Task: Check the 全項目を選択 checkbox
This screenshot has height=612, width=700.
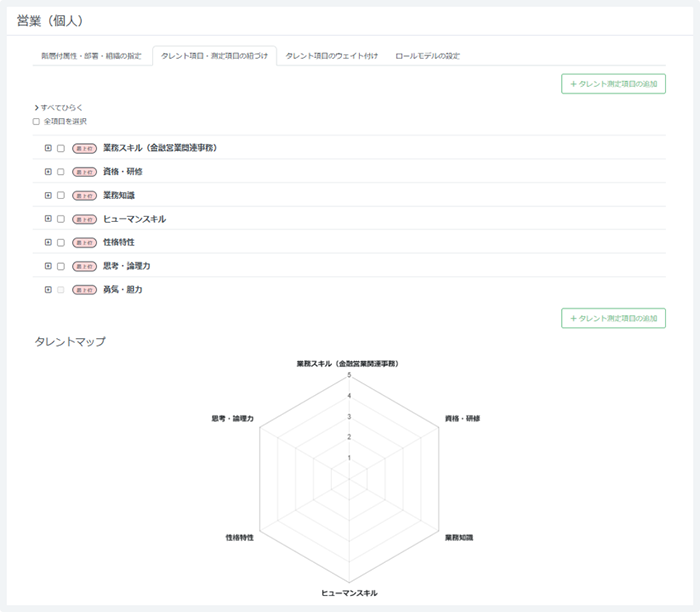Action: tap(36, 121)
